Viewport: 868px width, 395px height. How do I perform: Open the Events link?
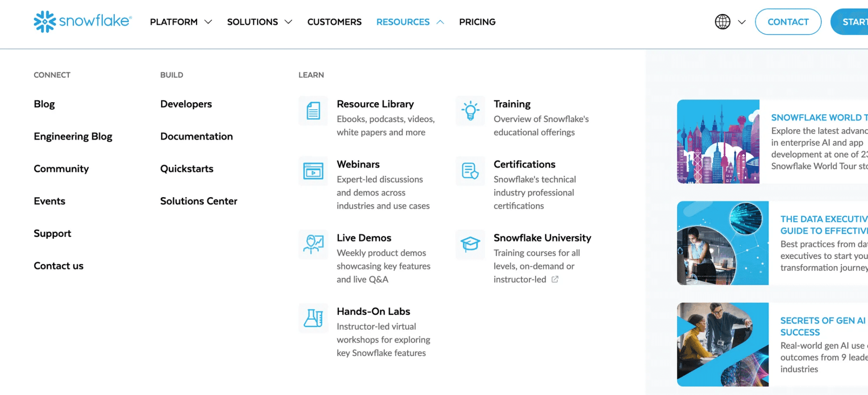(50, 201)
